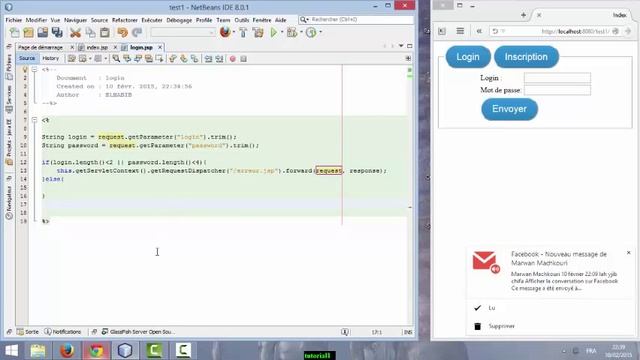
Task: Click the Open Project toolbar icon
Action: pos(42,32)
